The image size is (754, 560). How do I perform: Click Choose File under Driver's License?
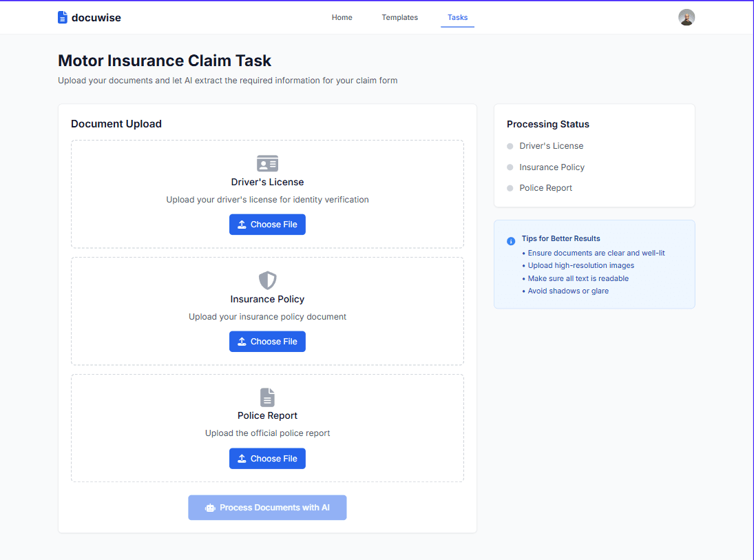point(267,224)
